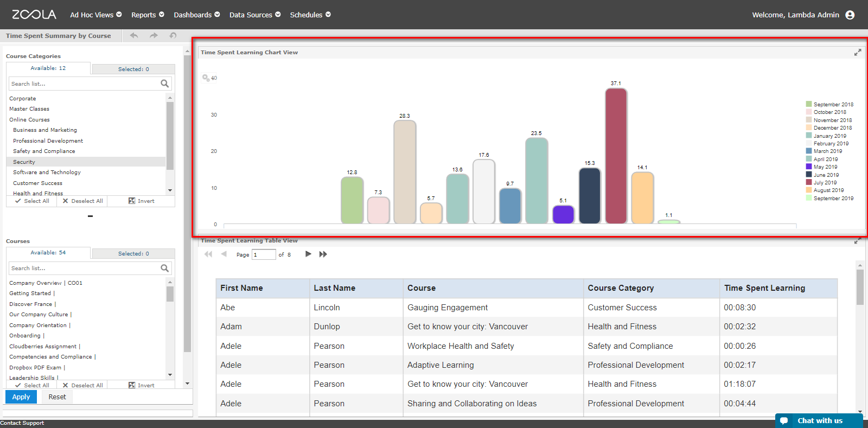This screenshot has height=428, width=868.
Task: Deselect All in Courses filter
Action: click(83, 385)
